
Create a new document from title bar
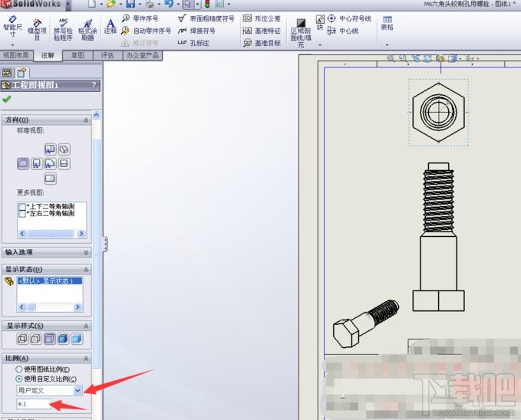point(92,4)
